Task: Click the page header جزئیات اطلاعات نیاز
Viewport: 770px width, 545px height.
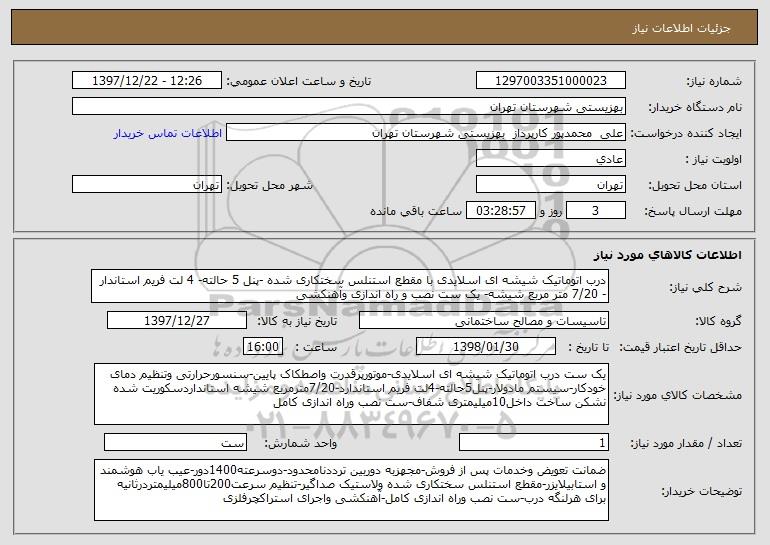Action: point(681,28)
